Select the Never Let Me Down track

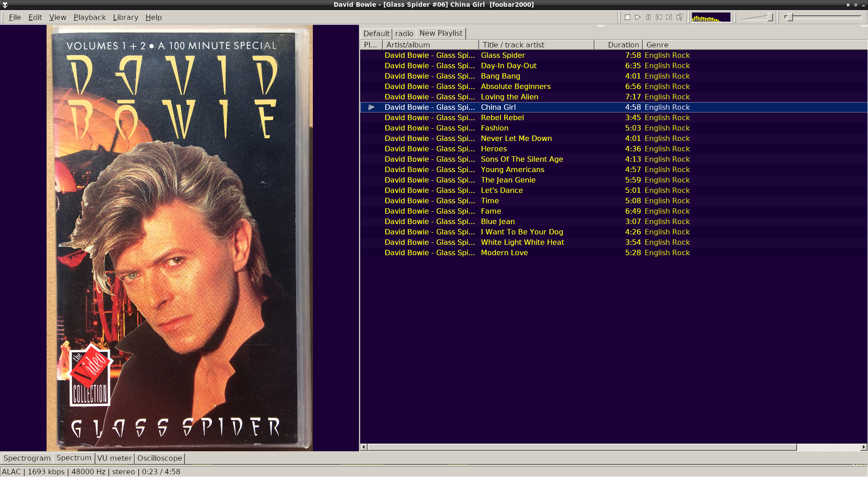click(x=516, y=138)
